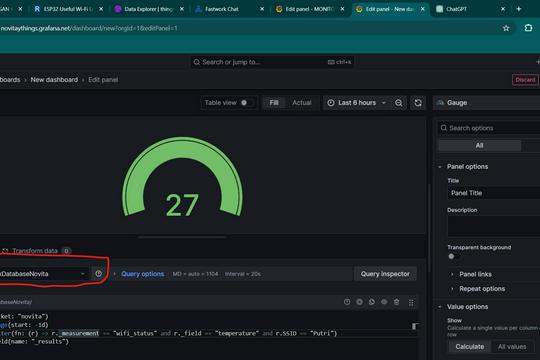This screenshot has width=540, height=360.
Task: Click Interval = 20s text
Action: coord(243,274)
